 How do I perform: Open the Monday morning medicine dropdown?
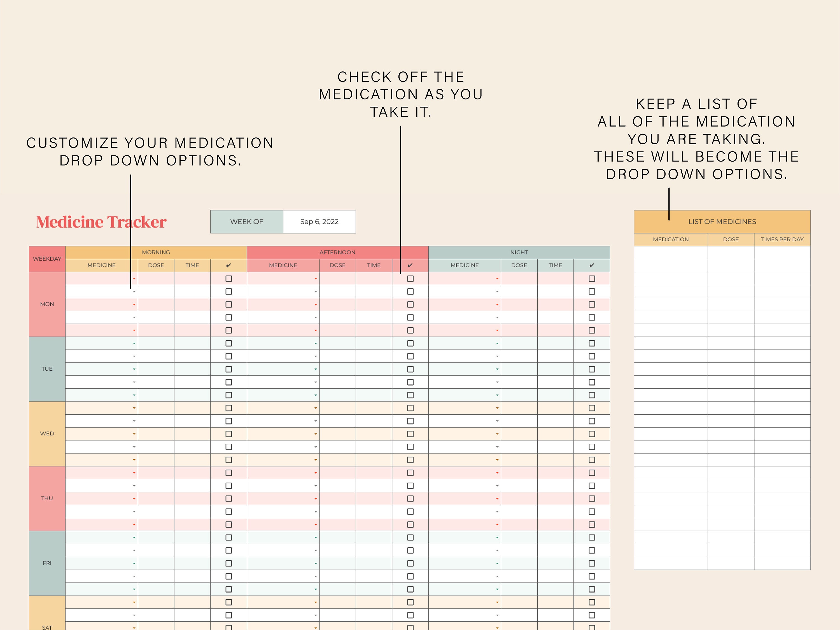[x=134, y=279]
